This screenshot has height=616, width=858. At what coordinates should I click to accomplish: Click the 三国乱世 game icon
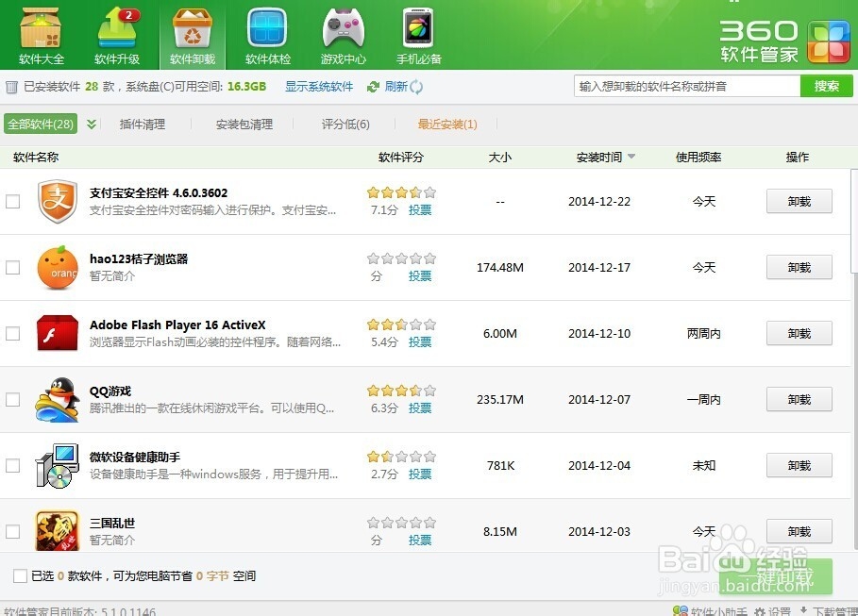58,530
